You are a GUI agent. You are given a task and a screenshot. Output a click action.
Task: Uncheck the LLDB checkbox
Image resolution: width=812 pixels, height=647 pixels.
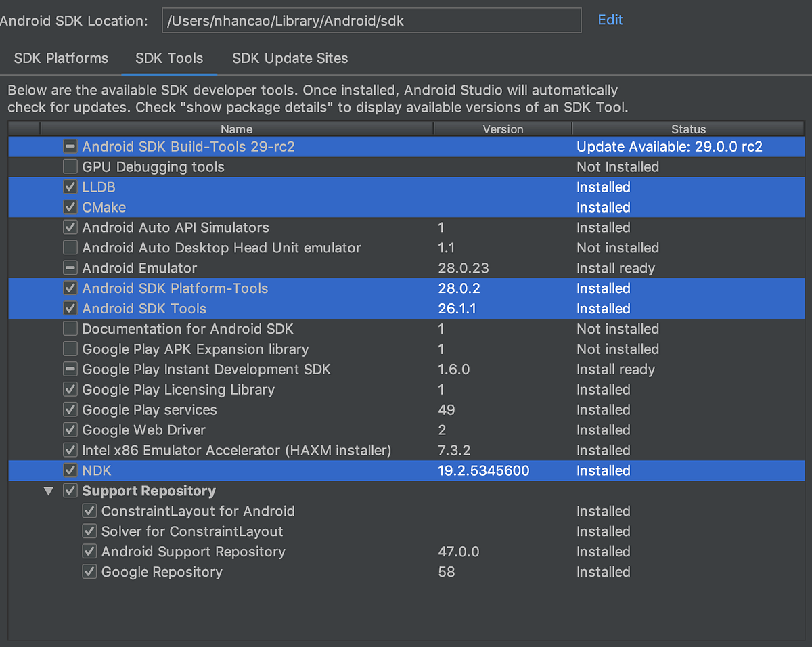[70, 187]
